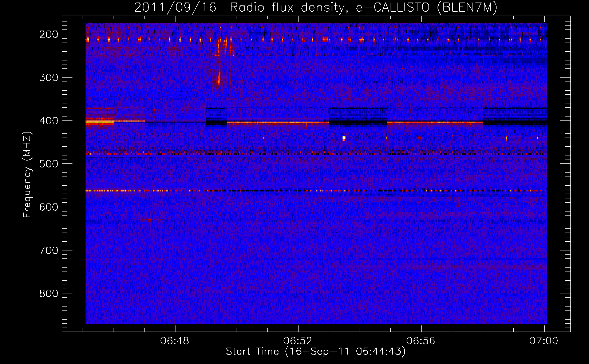Click the 'Start Time (16-Sep-11 06:44:43)' axis label
This screenshot has height=364, width=589.
pyautogui.click(x=316, y=352)
